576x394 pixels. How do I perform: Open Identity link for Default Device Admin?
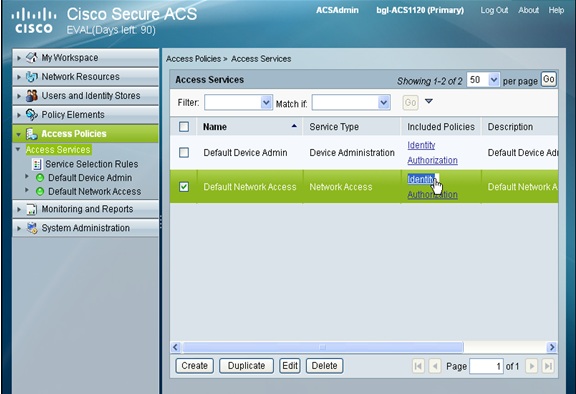point(421,145)
